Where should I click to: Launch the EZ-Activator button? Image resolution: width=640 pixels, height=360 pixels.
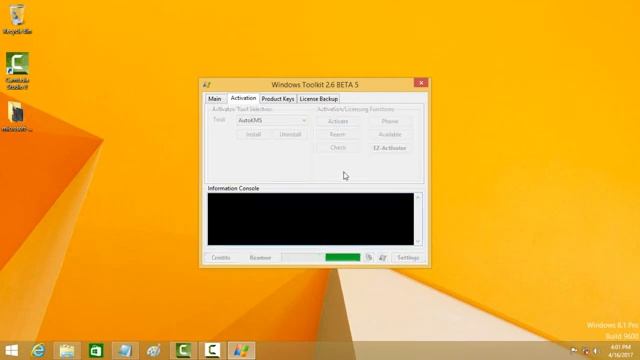(390, 148)
